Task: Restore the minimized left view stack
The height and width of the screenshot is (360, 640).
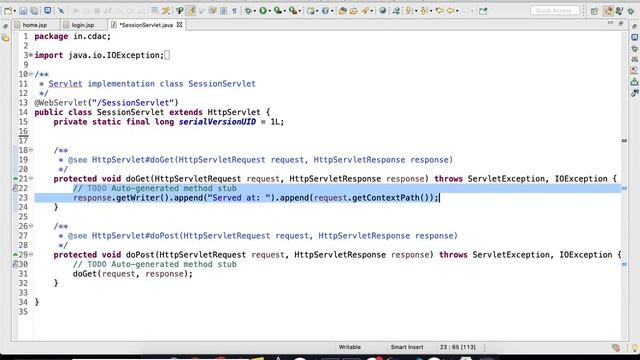Action: [x=5, y=26]
